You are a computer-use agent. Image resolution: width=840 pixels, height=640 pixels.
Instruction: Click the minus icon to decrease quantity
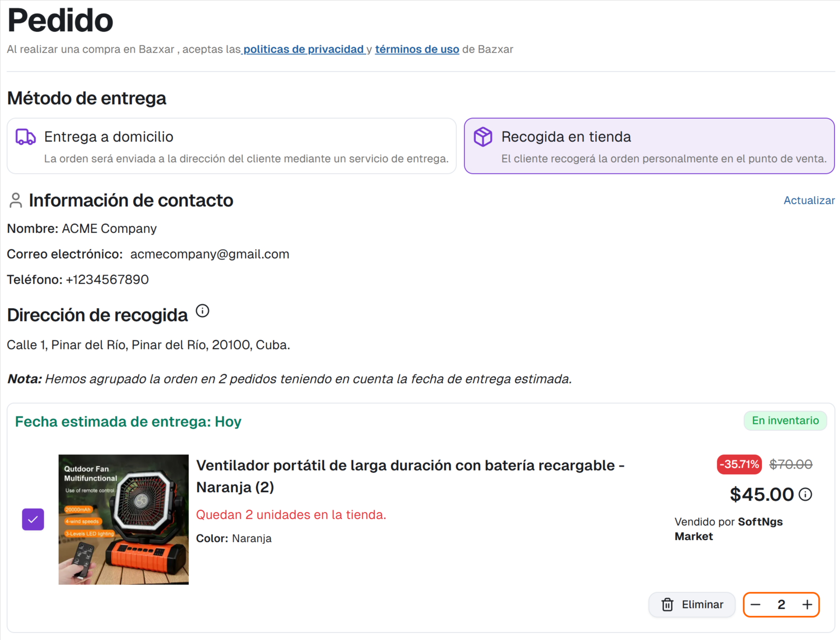(755, 604)
